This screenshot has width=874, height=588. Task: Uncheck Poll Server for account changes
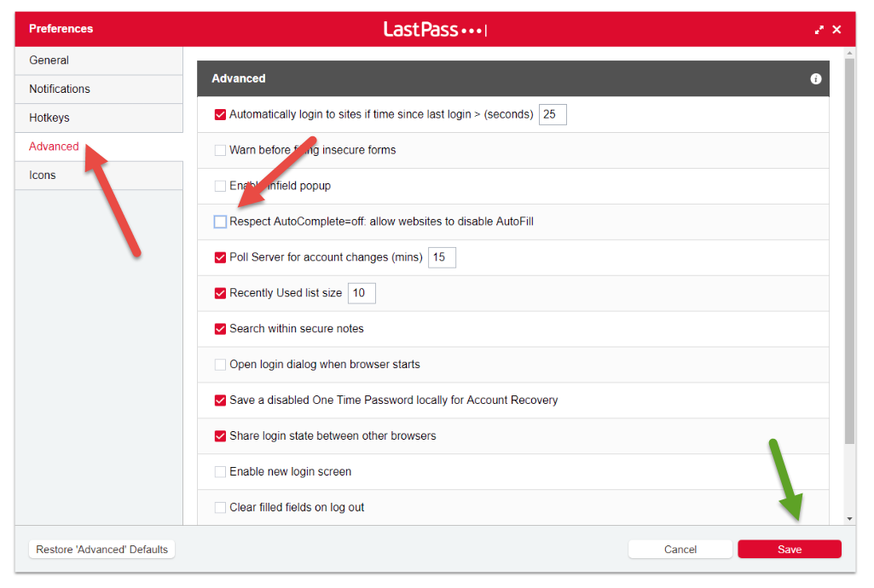tap(220, 257)
